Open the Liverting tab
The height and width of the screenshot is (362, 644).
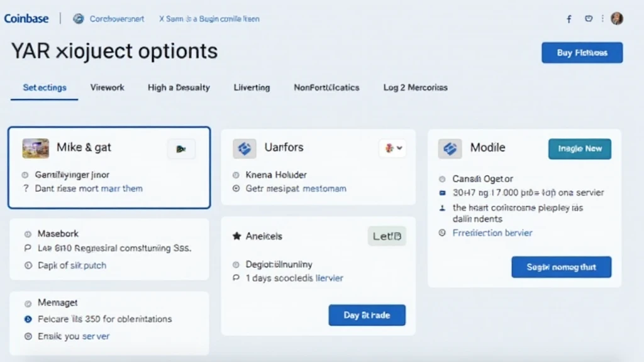252,87
